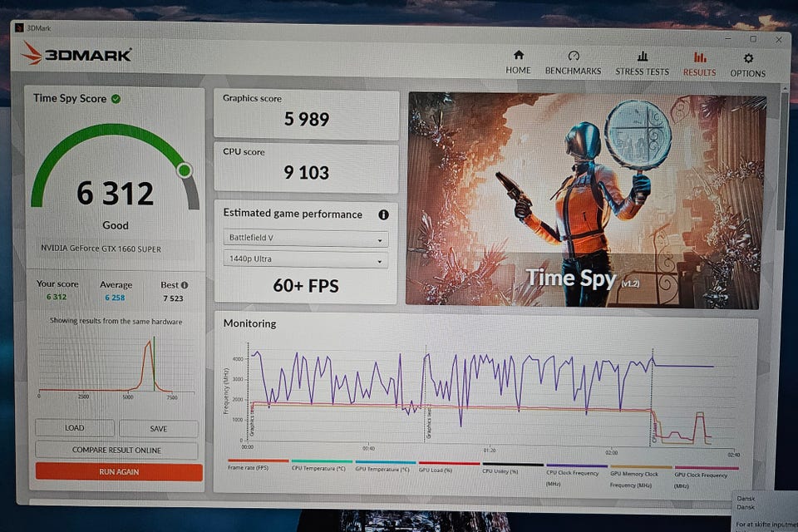The image size is (798, 532).
Task: Maximize the 3DMark window
Action: point(753,39)
